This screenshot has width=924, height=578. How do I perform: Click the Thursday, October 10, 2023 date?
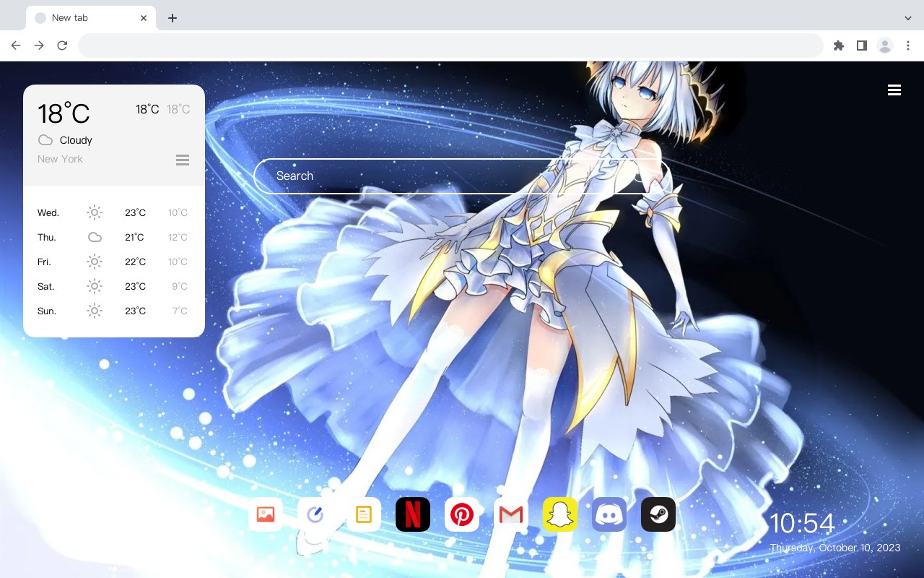tap(835, 548)
